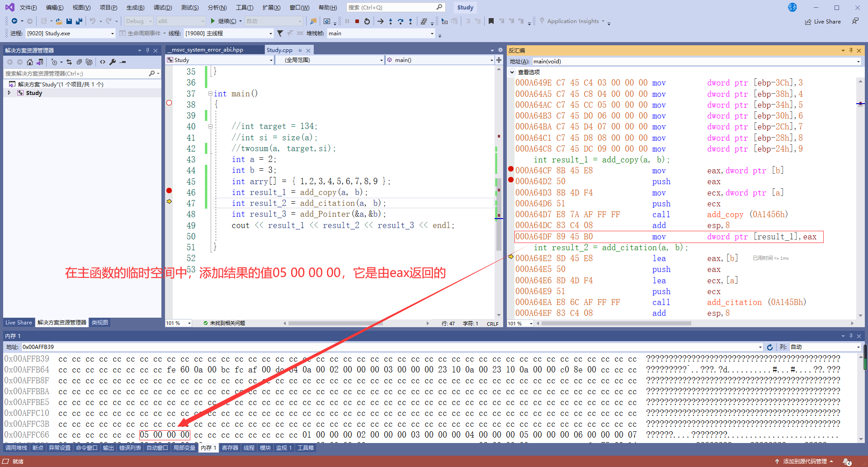Click the Open File folder icon
Image resolution: width=868 pixels, height=467 pixels.
click(x=59, y=21)
